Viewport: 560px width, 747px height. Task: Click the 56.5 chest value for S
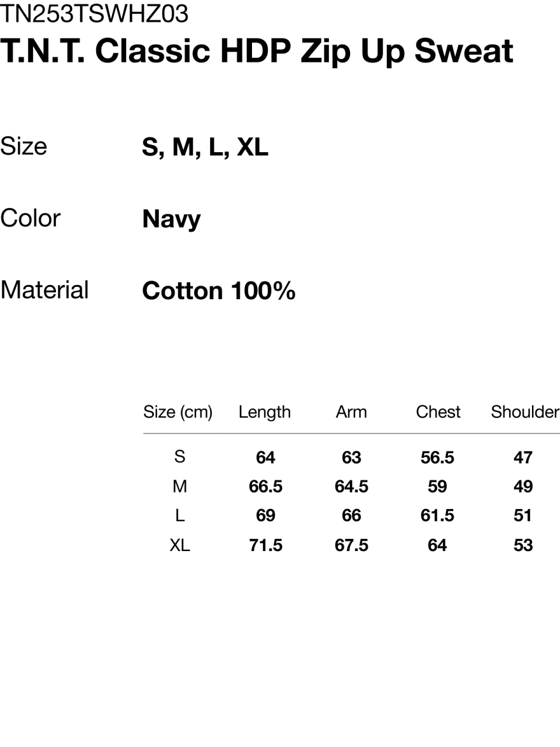437,457
